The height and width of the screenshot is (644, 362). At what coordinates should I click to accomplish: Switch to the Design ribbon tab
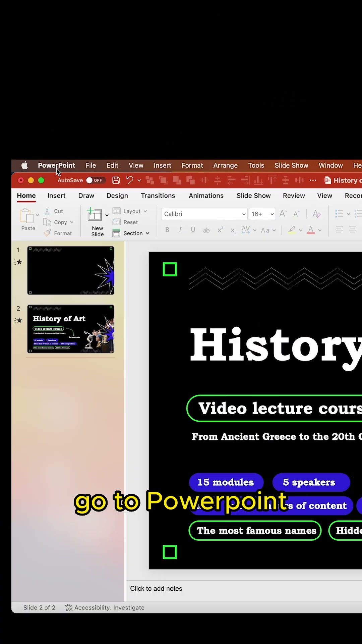click(117, 196)
